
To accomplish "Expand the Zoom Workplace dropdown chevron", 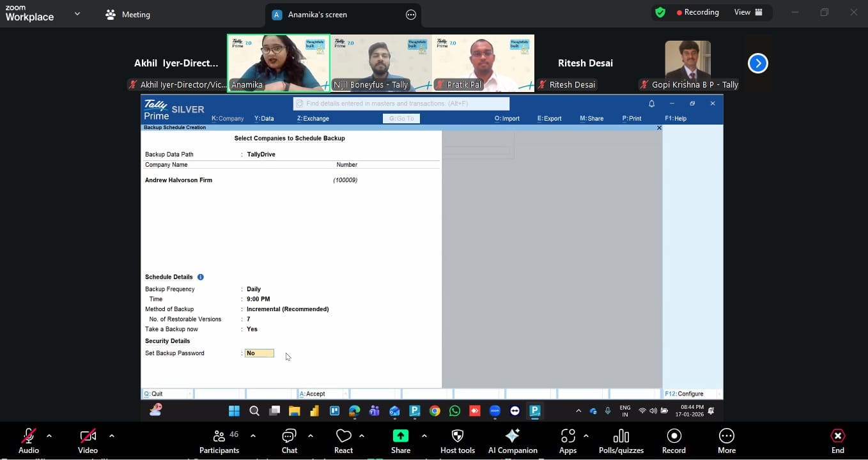I will (77, 13).
